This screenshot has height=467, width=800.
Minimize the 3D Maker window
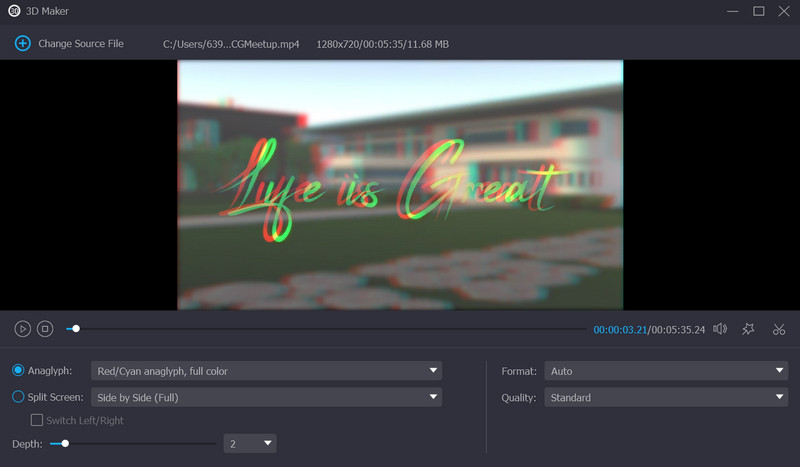pos(733,11)
